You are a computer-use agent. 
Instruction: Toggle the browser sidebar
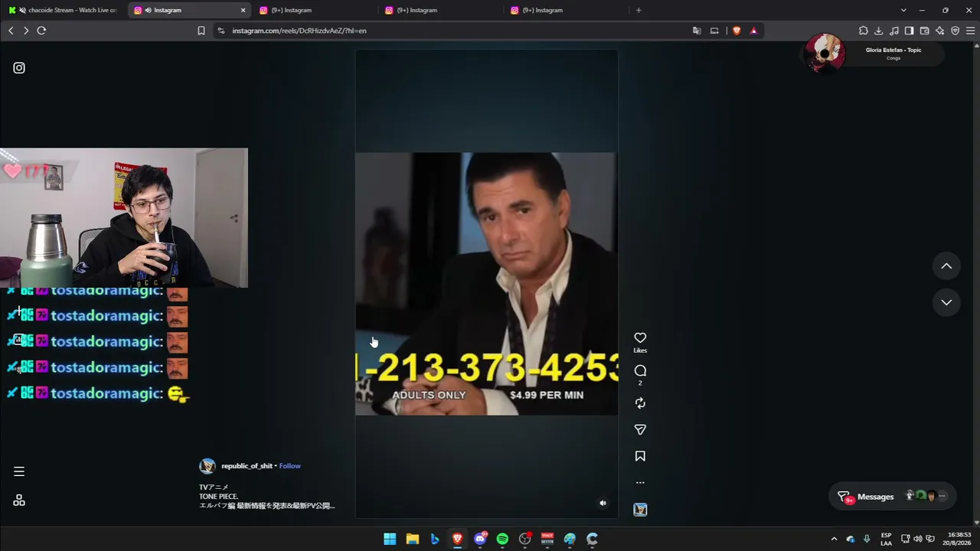click(x=910, y=31)
